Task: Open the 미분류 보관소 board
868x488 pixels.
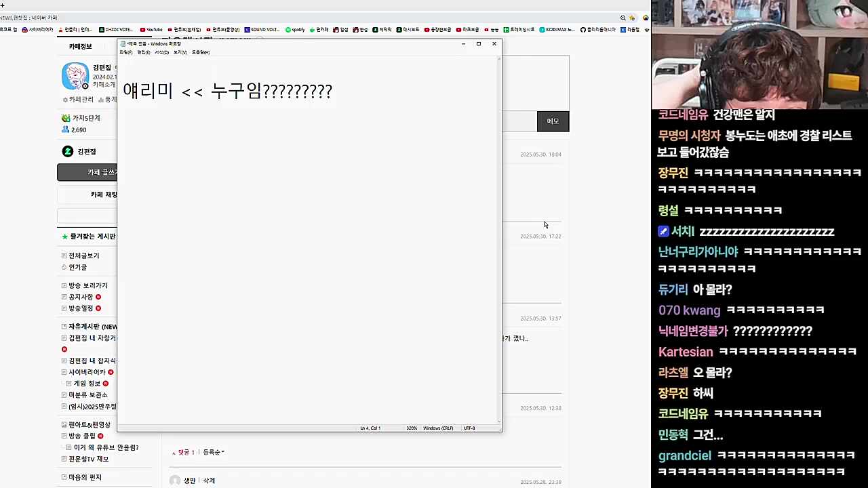Action: point(88,395)
